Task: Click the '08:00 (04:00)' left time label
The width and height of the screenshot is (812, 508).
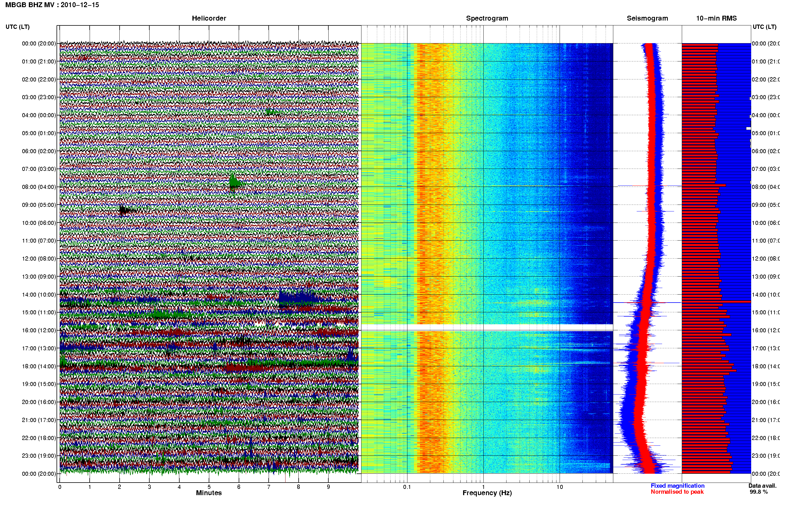Action: (x=39, y=187)
